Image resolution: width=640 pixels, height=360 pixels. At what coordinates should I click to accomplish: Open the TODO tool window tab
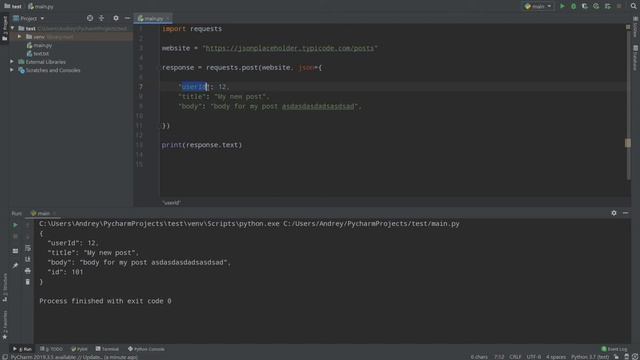point(51,349)
